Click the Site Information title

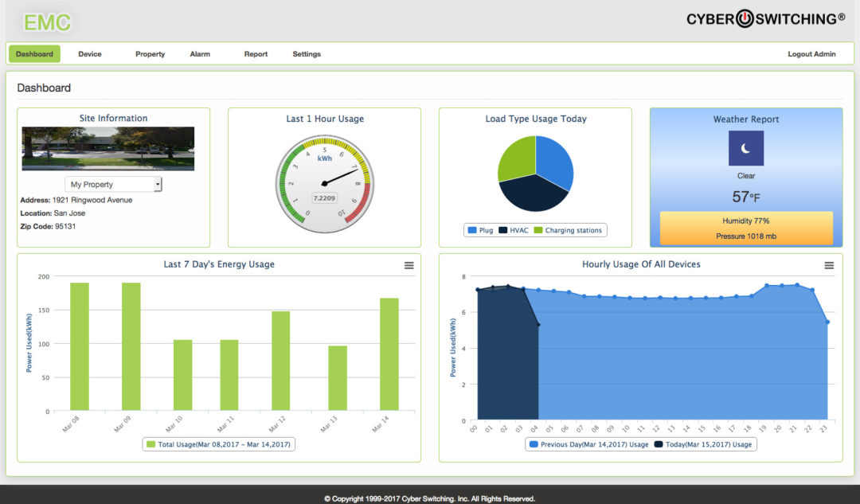114,118
